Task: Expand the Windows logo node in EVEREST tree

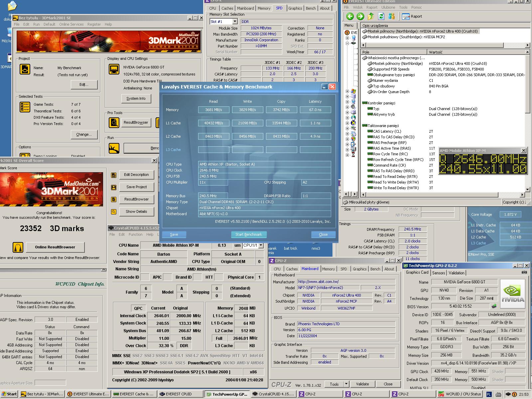Action: [347, 91]
